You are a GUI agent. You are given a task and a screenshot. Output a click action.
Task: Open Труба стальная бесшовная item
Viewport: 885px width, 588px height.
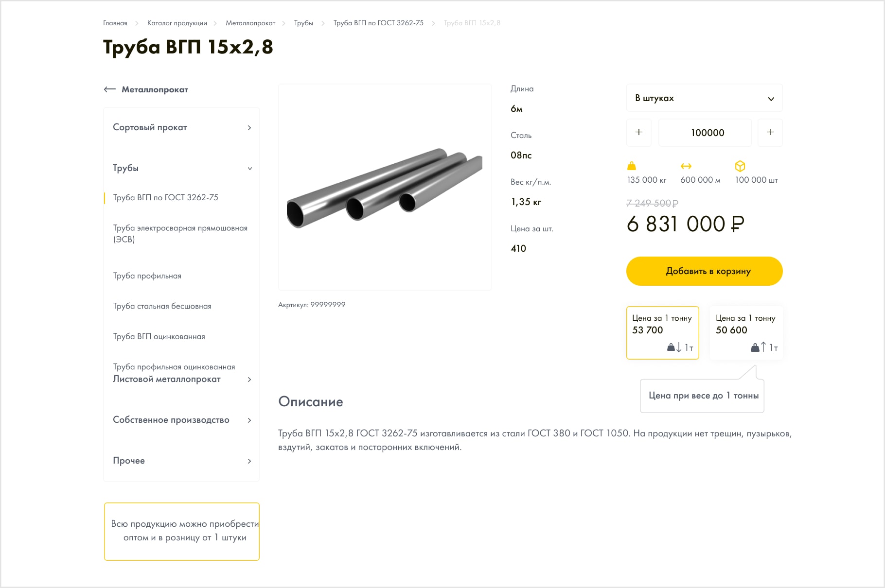click(x=162, y=306)
